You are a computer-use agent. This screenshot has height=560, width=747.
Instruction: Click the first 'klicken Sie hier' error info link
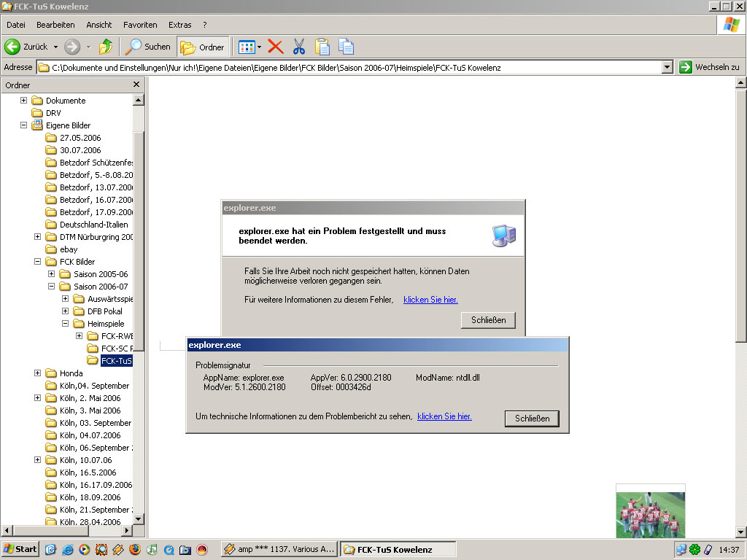430,300
